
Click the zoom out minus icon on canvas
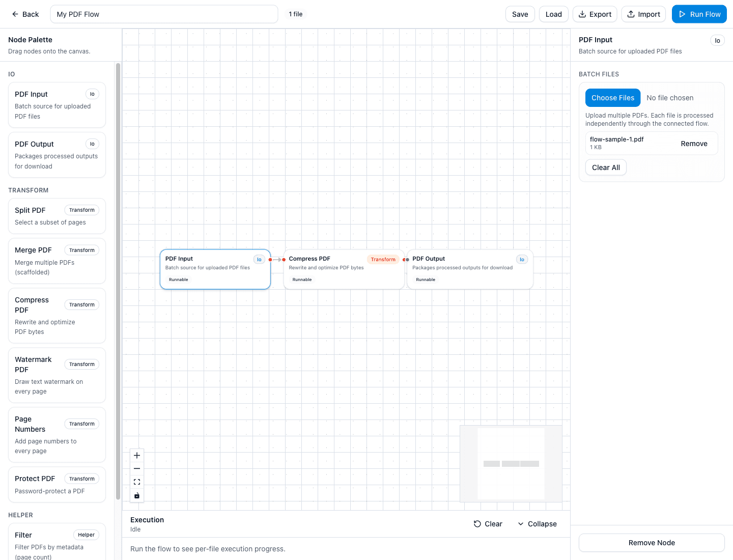[x=137, y=469]
